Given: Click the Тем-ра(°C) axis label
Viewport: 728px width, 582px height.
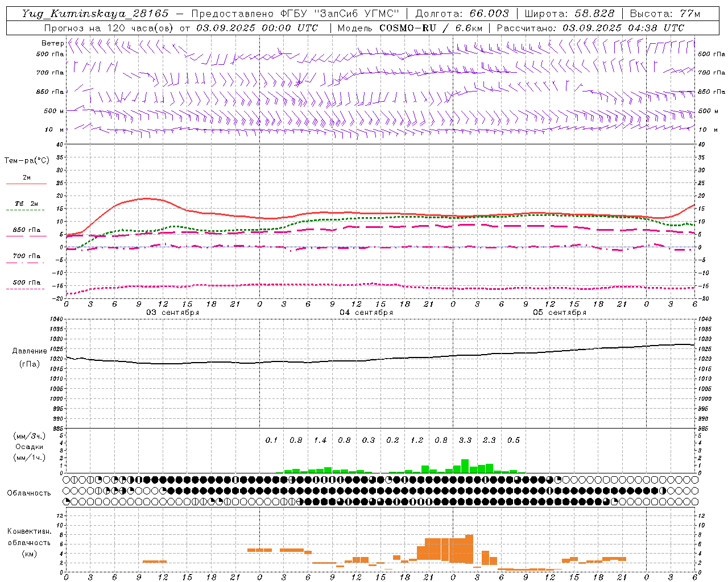Looking at the screenshot, I should 27,161.
